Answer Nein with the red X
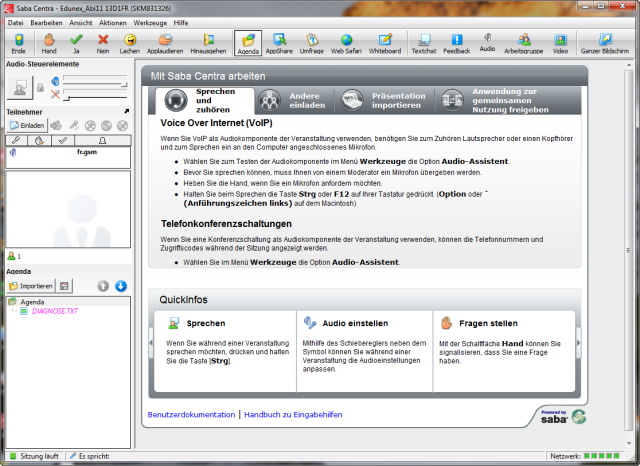This screenshot has width=640, height=466. 103,44
